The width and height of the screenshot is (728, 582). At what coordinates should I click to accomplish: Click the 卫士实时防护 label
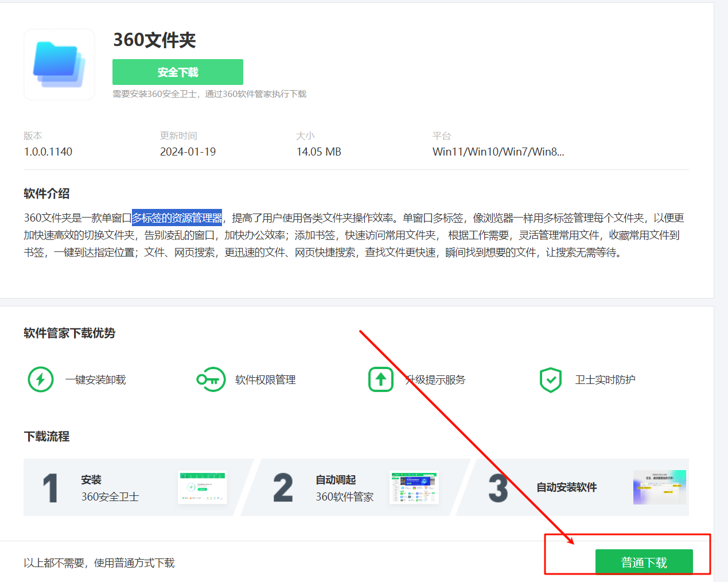click(x=605, y=379)
